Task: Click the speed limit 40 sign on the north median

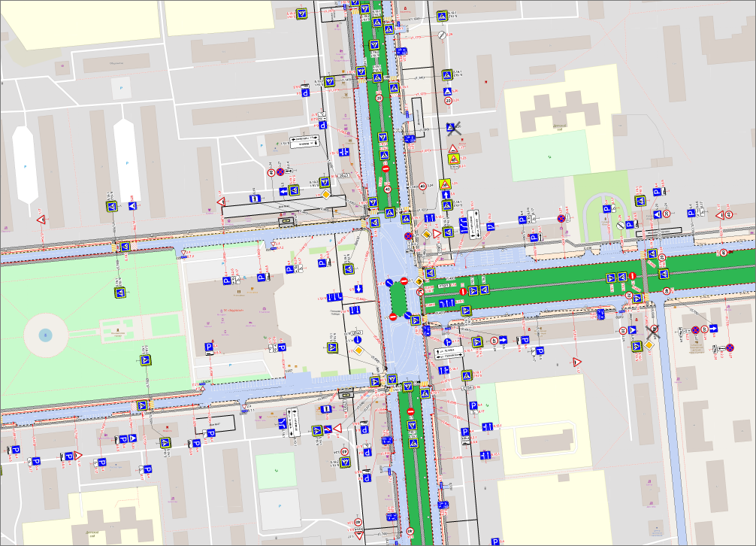Action: [x=388, y=190]
